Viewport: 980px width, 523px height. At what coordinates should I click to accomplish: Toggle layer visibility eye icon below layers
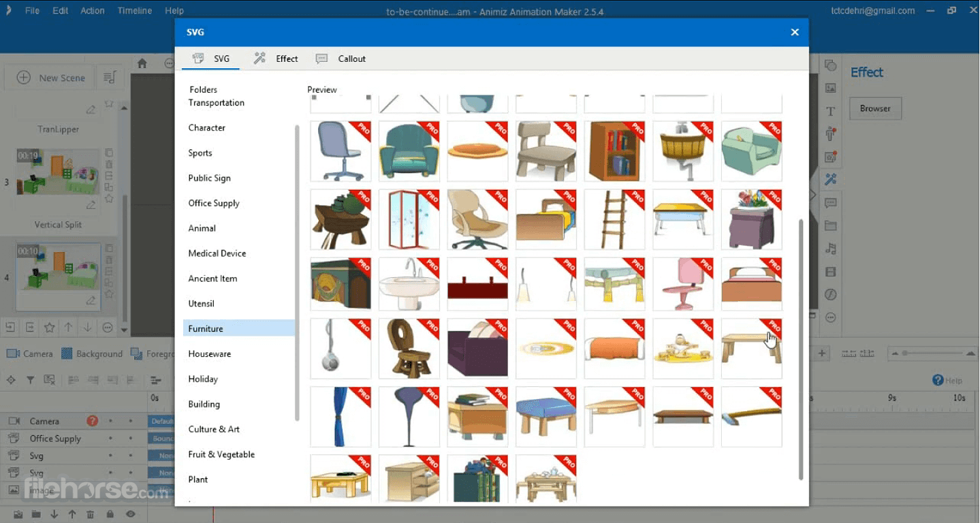pyautogui.click(x=130, y=514)
